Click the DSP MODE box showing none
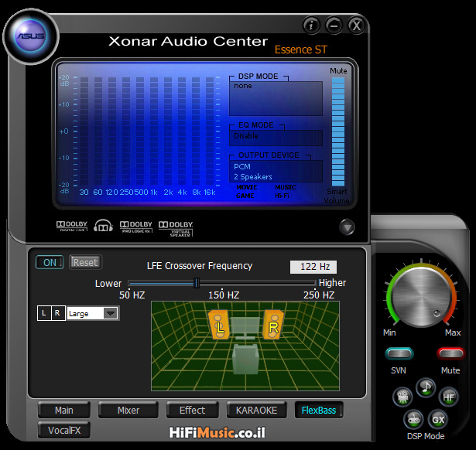 (x=276, y=98)
